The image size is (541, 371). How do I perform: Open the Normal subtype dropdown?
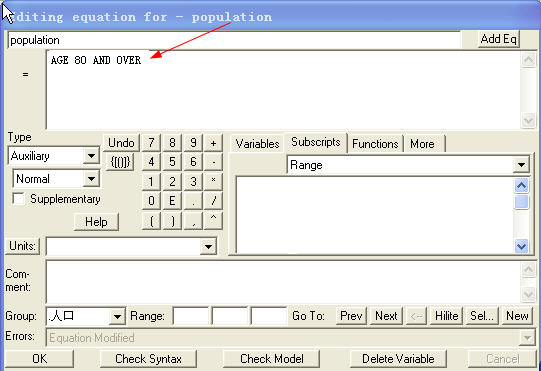click(91, 179)
